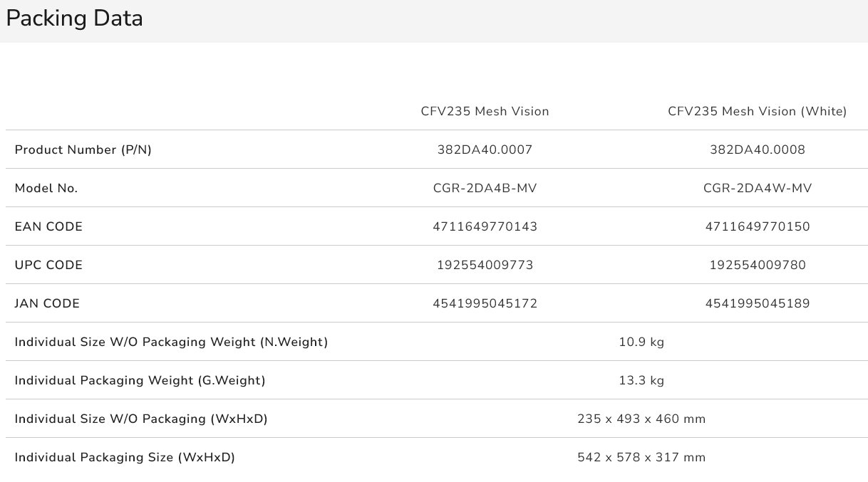Click UPC value 192554009780
Screen dimensions: 868x482
(x=757, y=265)
